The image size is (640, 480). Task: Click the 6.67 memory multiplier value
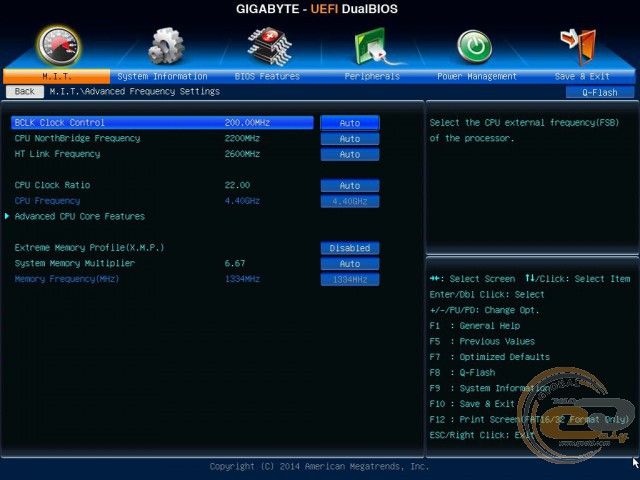(x=235, y=263)
